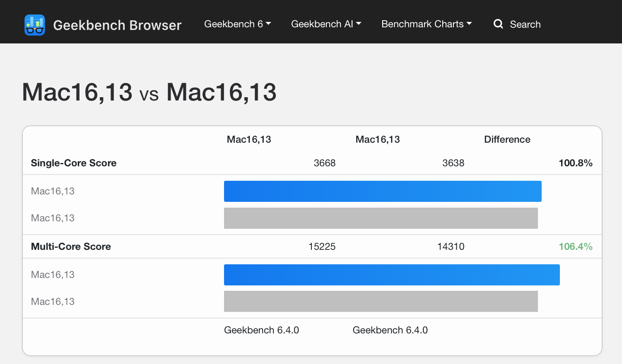The image size is (622, 364).
Task: Select the 3668 single-core score value
Action: pyautogui.click(x=325, y=163)
